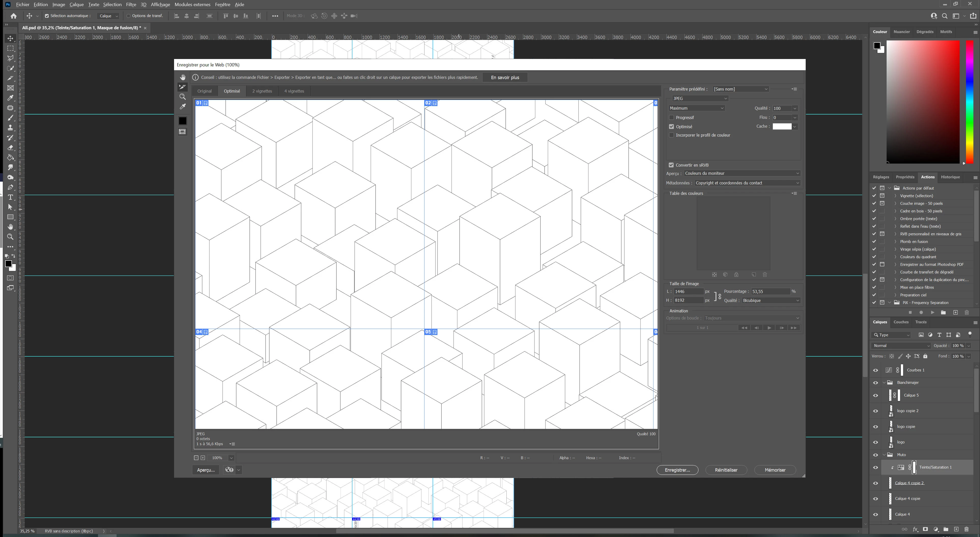This screenshot has height=537, width=980.
Task: Select the Type tool in main toolbar
Action: coord(10,197)
